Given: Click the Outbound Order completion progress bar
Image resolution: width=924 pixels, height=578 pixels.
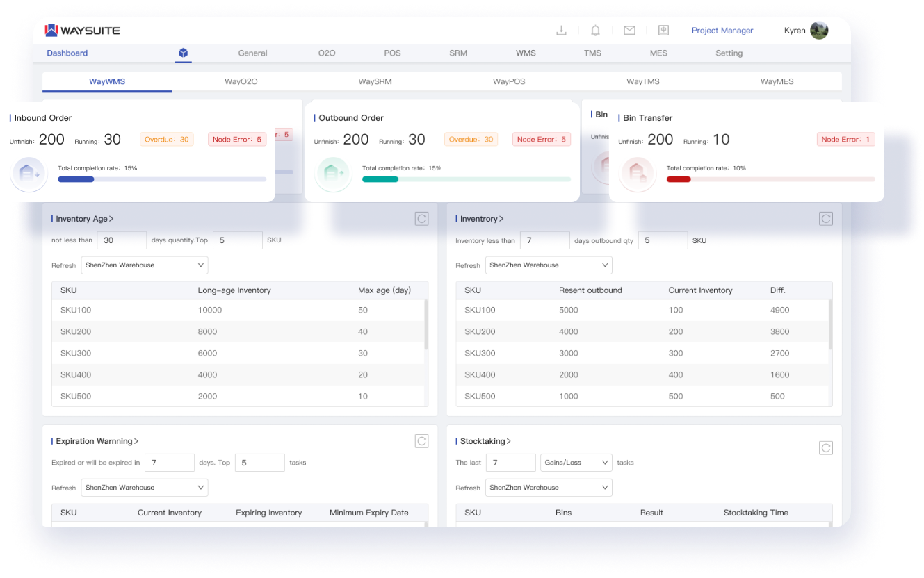Looking at the screenshot, I should (x=466, y=179).
